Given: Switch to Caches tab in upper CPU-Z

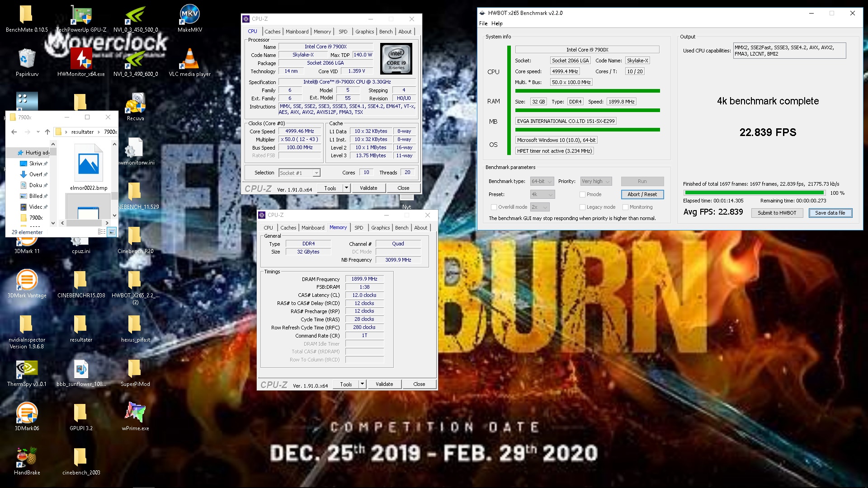Looking at the screenshot, I should coord(272,32).
